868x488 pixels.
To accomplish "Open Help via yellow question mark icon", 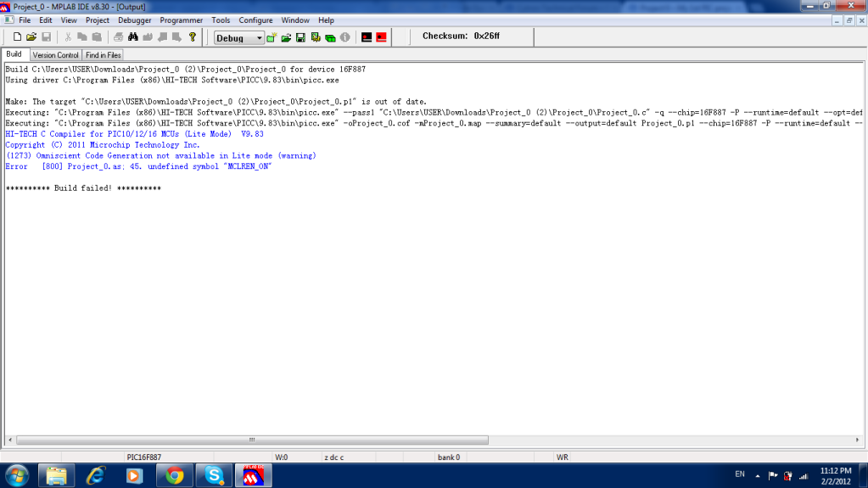I will 192,37.
